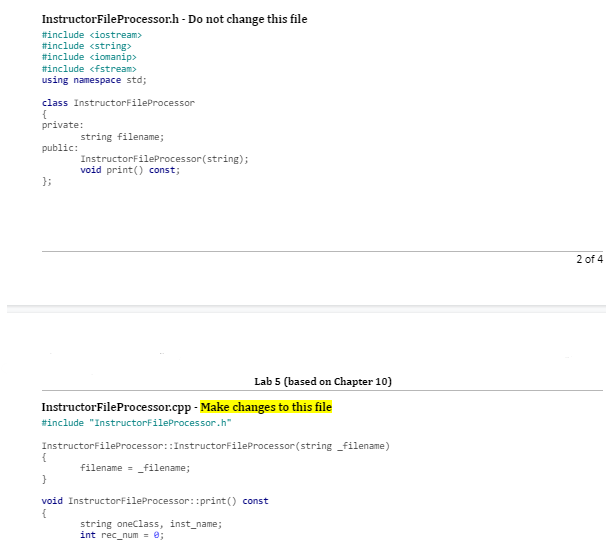Click the 'InstructorFileProcessor(string);' constructor prototype

click(164, 159)
